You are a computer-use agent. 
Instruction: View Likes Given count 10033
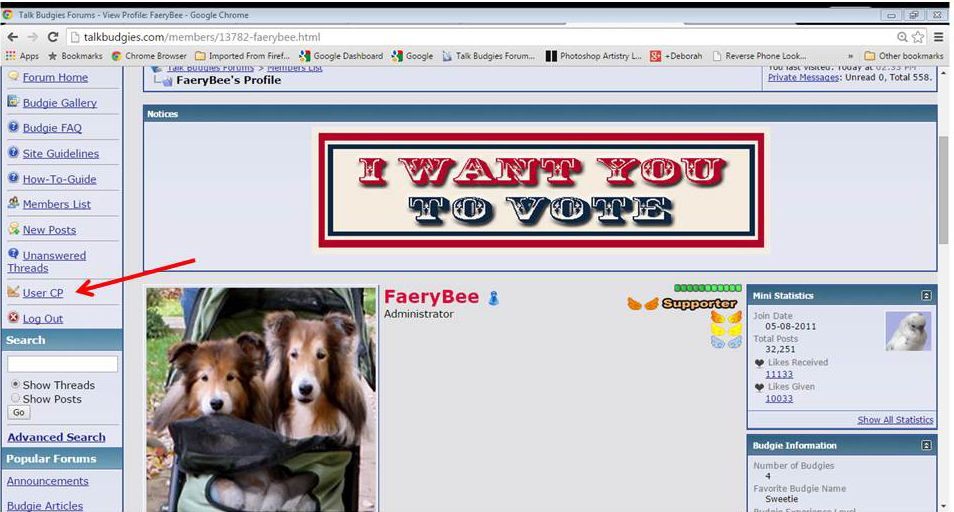779,398
